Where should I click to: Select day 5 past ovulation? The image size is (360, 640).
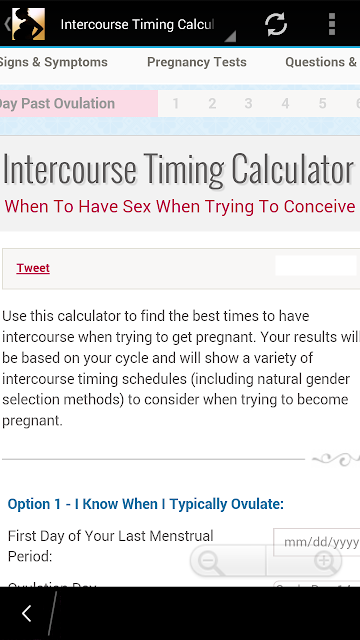pos(322,104)
